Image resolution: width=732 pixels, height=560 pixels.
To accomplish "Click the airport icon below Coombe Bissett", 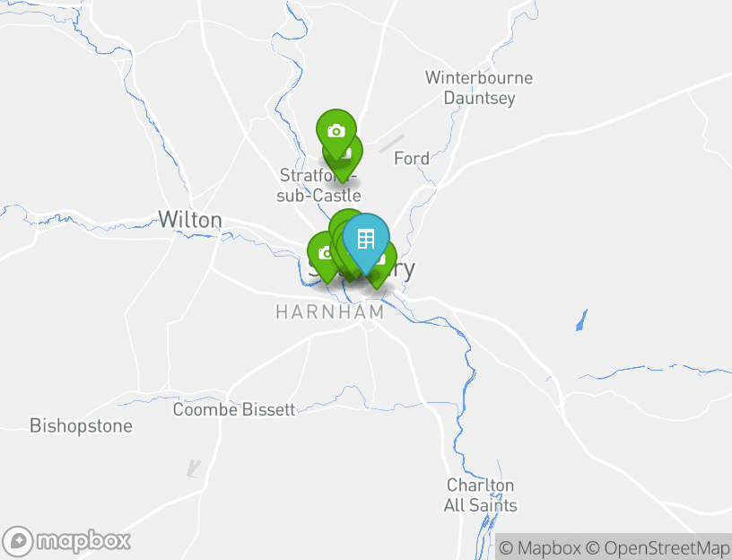I will [x=193, y=468].
